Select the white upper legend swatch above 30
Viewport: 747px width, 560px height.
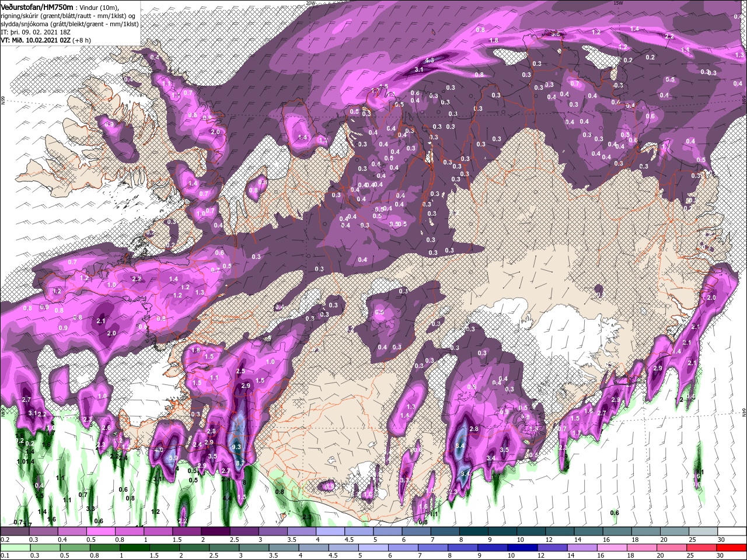pyautogui.click(x=732, y=531)
